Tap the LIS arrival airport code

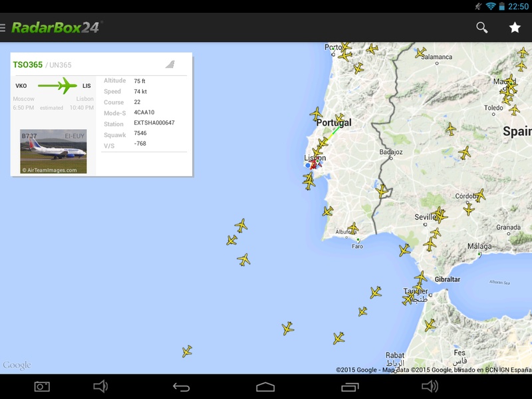point(86,86)
